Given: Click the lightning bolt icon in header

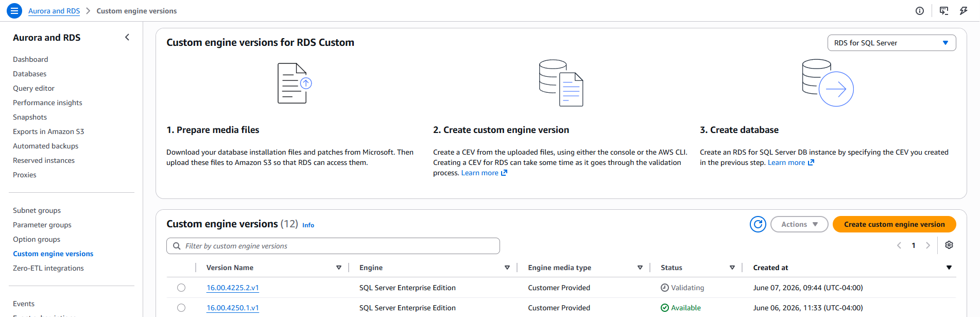Looking at the screenshot, I should pyautogui.click(x=964, y=11).
